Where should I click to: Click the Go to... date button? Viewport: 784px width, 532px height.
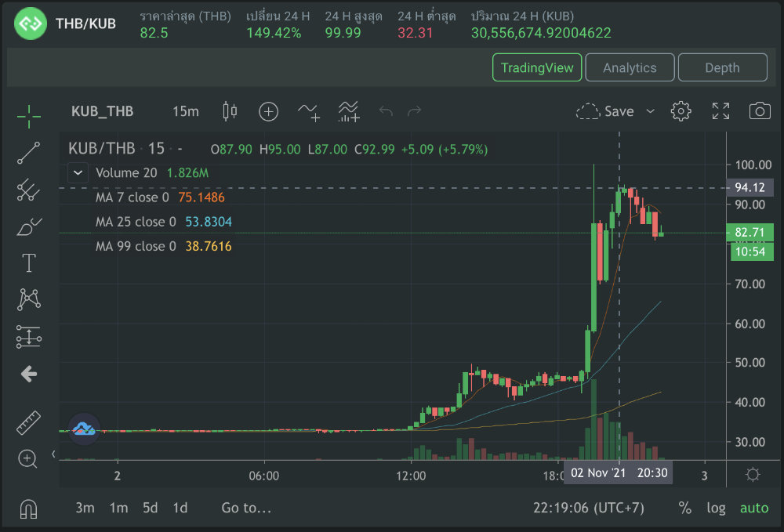point(246,508)
